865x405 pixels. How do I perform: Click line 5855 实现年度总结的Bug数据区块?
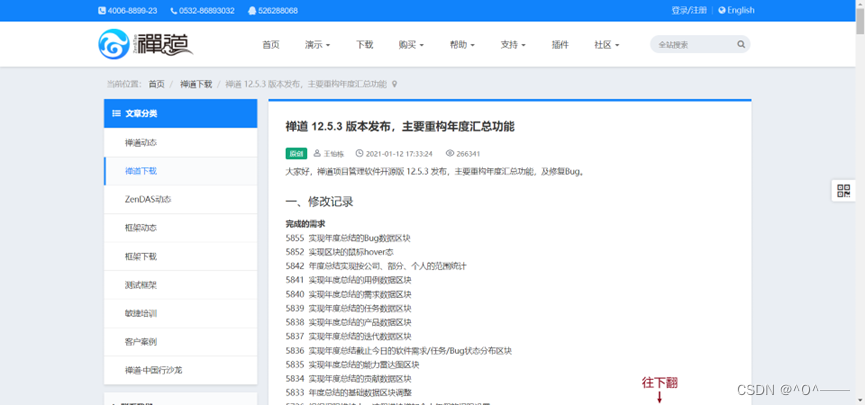tap(348, 238)
